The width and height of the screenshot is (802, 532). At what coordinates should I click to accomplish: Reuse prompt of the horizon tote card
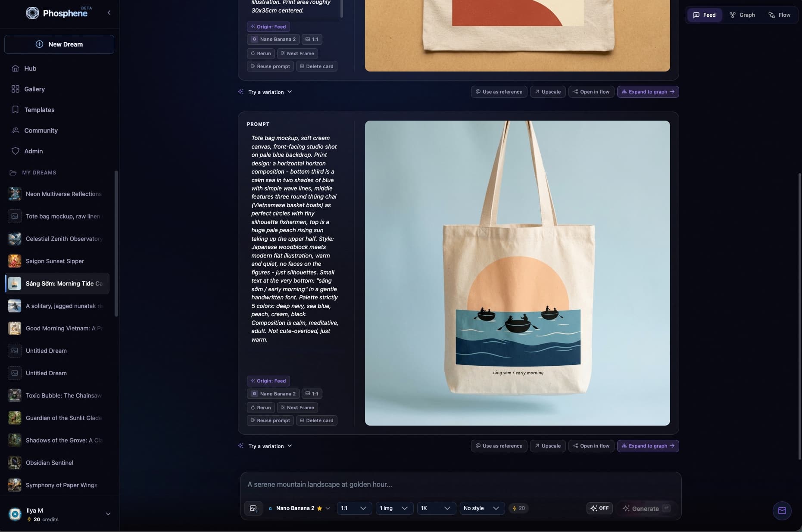(270, 420)
